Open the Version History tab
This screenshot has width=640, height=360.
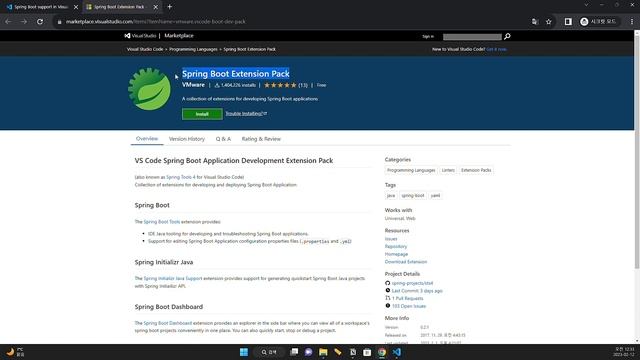pos(187,139)
